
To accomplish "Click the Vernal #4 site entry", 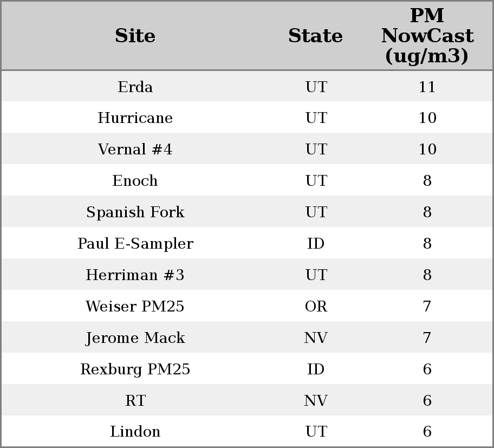I will coord(135,150).
